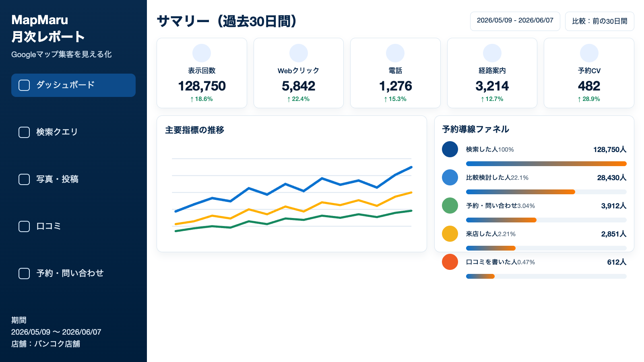The height and width of the screenshot is (362, 644).
Task: Click the orange 口コミを書いた人 funnel dot
Action: (x=450, y=262)
